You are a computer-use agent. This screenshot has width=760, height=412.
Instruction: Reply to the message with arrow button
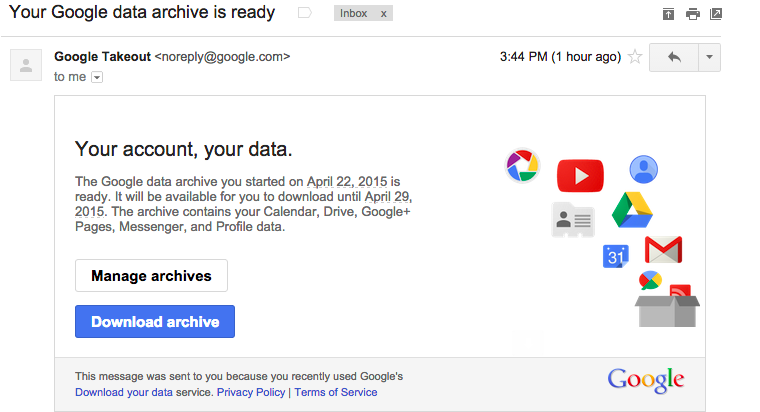[674, 57]
